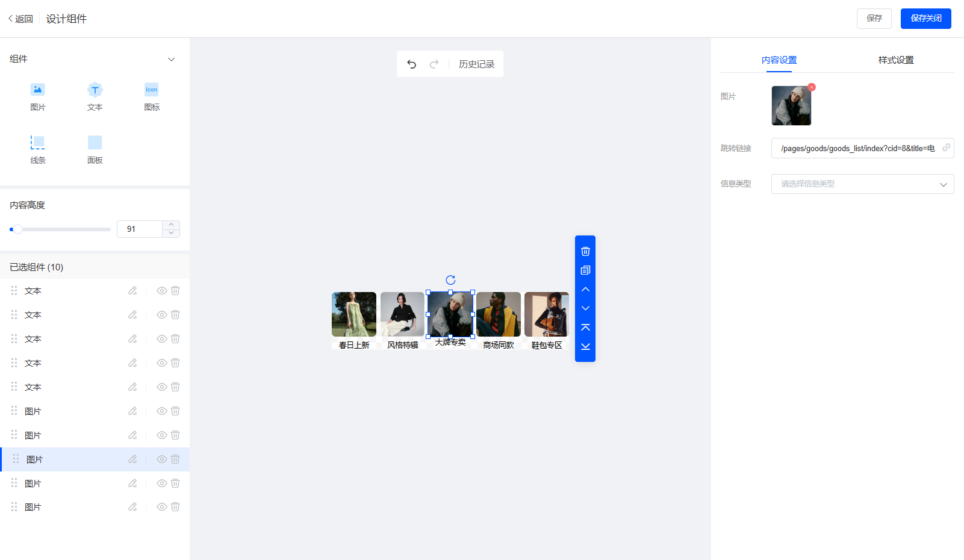Move selected element up one layer
Viewport: 964px width, 560px height.
(x=585, y=290)
